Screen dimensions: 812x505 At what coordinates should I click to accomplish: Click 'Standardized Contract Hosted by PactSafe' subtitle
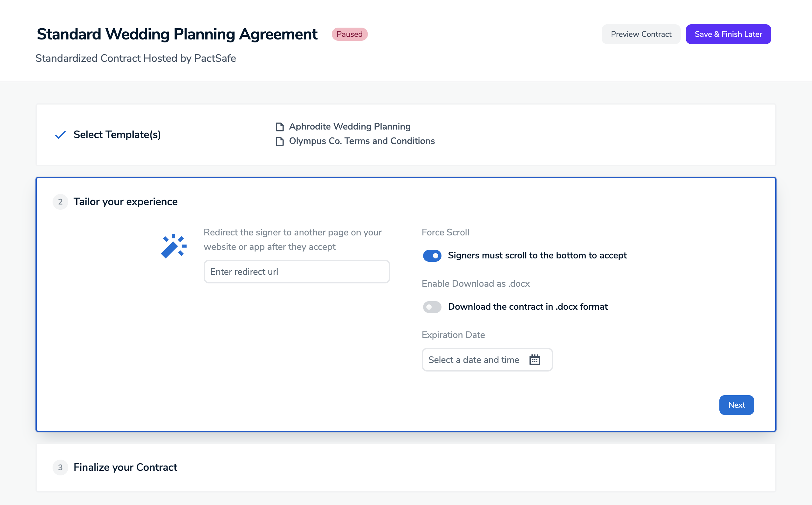point(135,58)
